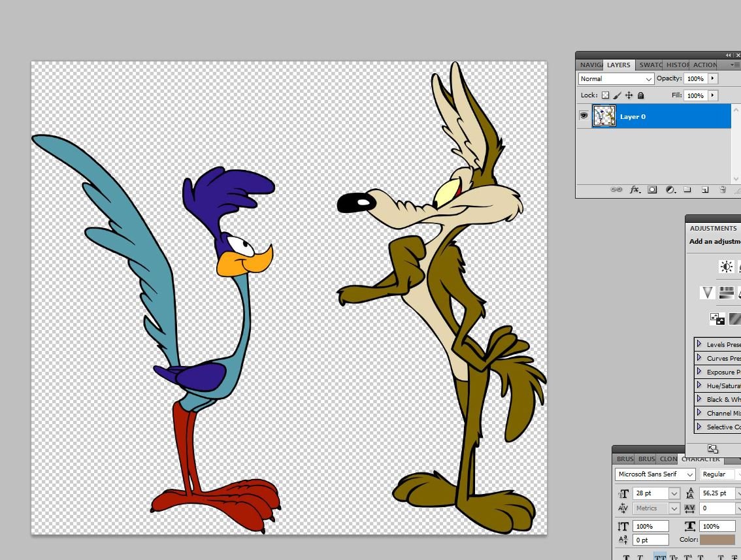
Task: Toggle lock all for Layer 0
Action: (641, 95)
